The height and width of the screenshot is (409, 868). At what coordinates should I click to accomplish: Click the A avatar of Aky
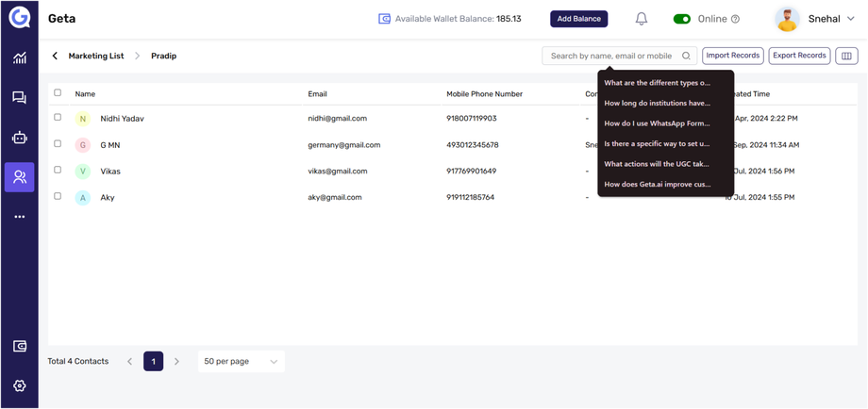coord(82,197)
